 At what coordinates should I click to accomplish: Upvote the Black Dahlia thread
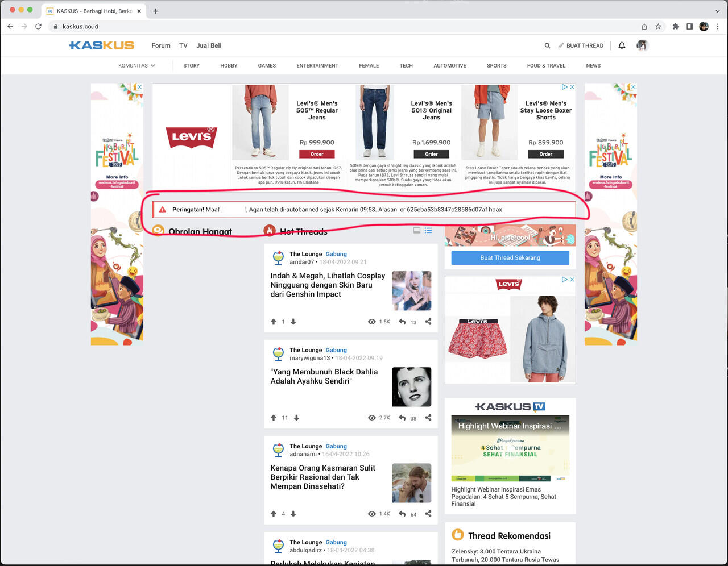tap(274, 418)
